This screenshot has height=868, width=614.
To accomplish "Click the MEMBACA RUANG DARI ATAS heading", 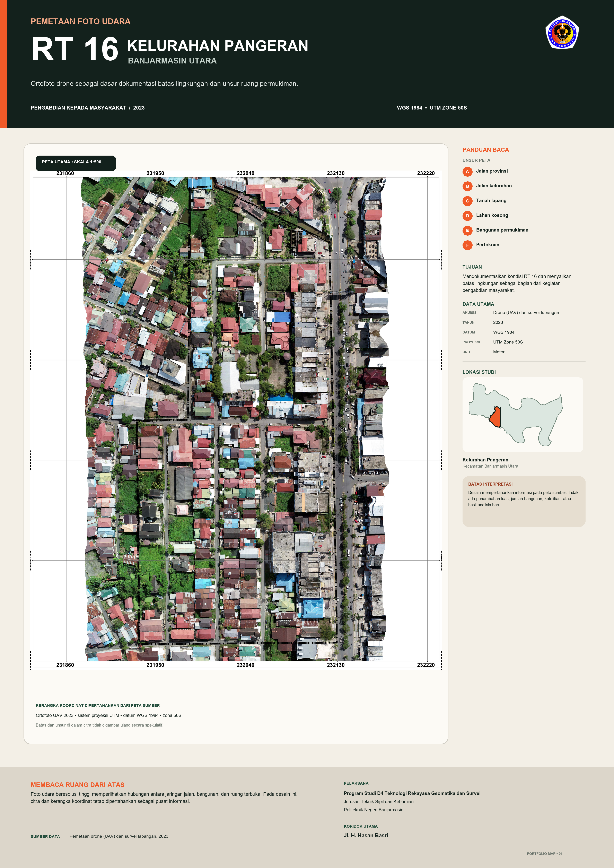I will click(78, 785).
